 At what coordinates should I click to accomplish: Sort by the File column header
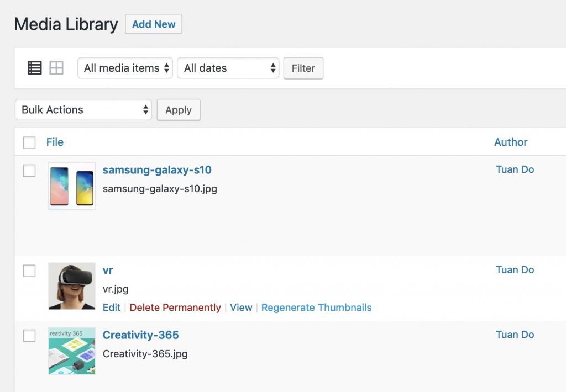(x=55, y=142)
